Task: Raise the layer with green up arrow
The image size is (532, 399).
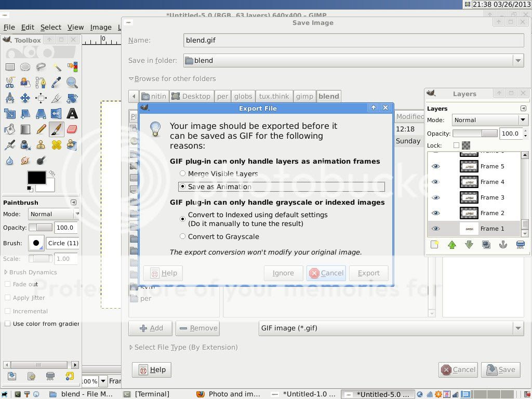Action: coord(451,245)
